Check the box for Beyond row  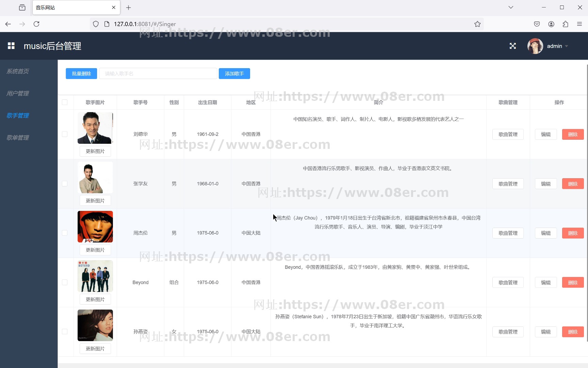pos(65,282)
